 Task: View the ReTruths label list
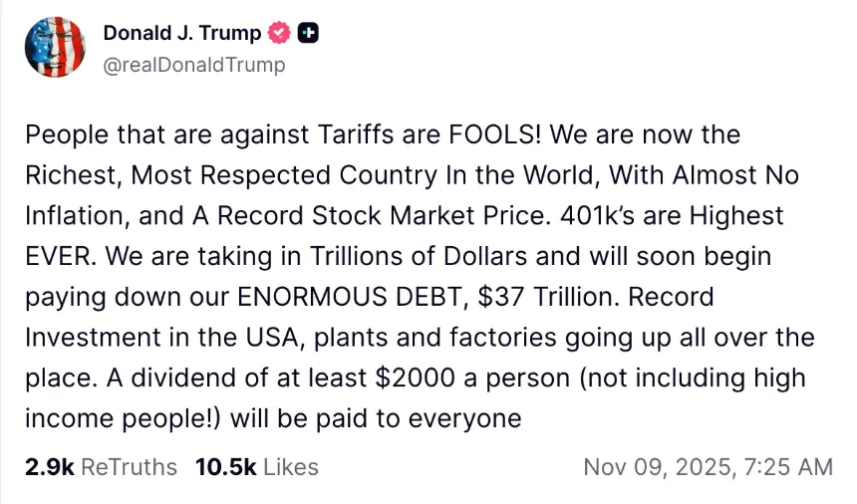[129, 466]
